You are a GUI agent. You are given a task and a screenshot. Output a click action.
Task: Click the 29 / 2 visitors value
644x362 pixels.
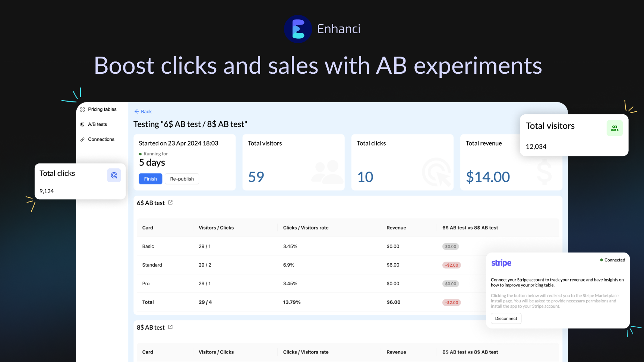pyautogui.click(x=205, y=265)
